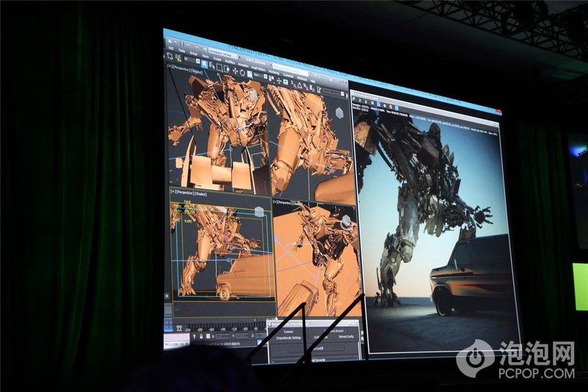Open the Perspective label menu in the bottom-left viewport
588x392 pixels.
pyautogui.click(x=185, y=193)
